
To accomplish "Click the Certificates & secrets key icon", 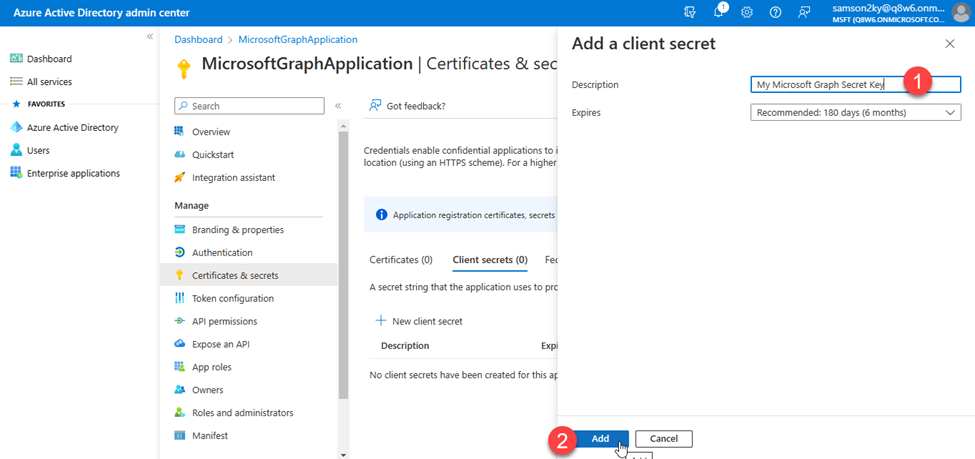I will coord(180,276).
